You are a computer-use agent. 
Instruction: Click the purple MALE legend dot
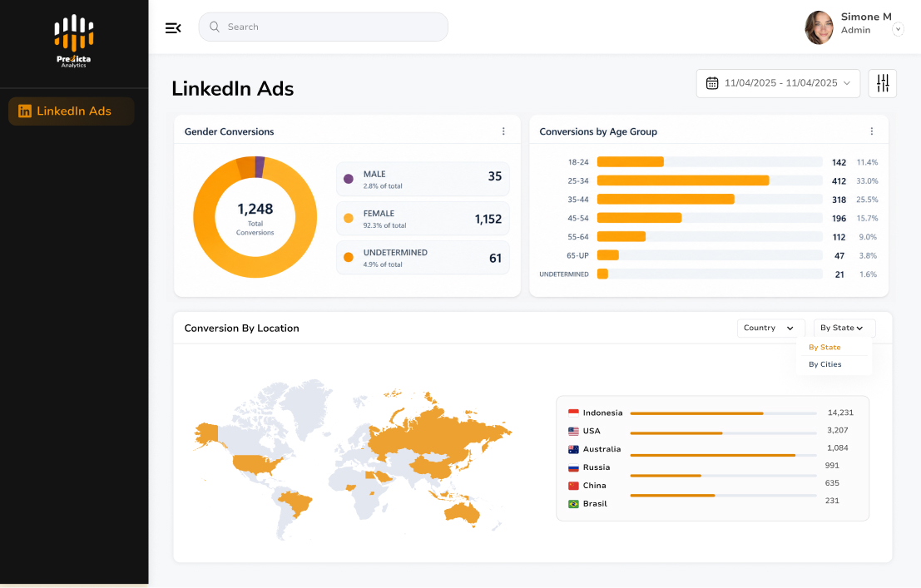click(x=349, y=179)
